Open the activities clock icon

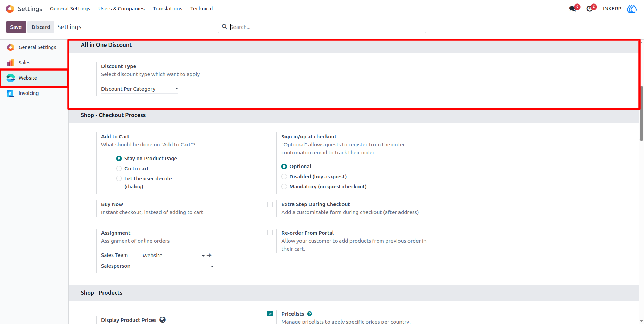(x=589, y=9)
